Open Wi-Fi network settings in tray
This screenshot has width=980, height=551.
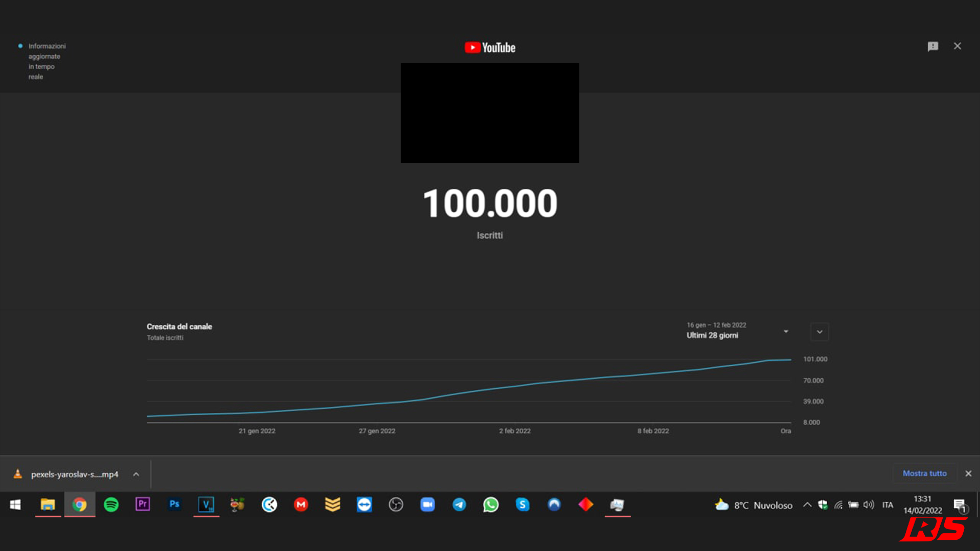tap(838, 505)
